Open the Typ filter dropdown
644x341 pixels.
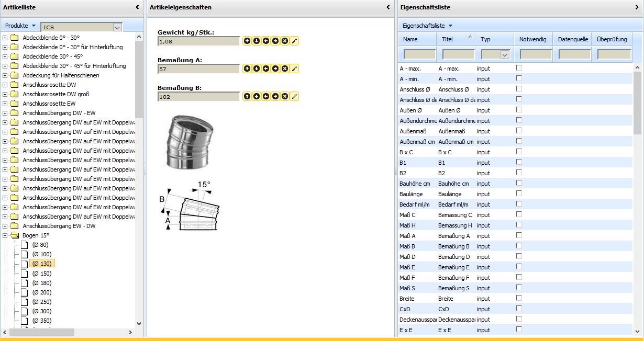pos(505,54)
